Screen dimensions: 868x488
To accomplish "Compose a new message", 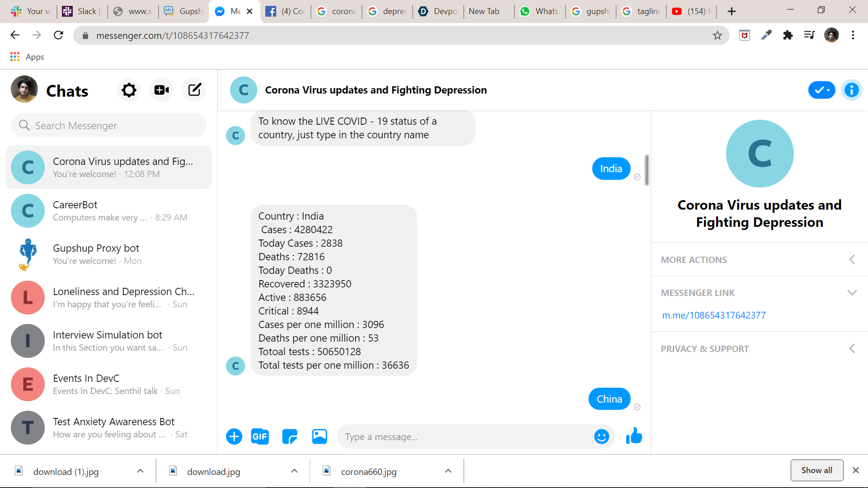I will click(x=194, y=90).
